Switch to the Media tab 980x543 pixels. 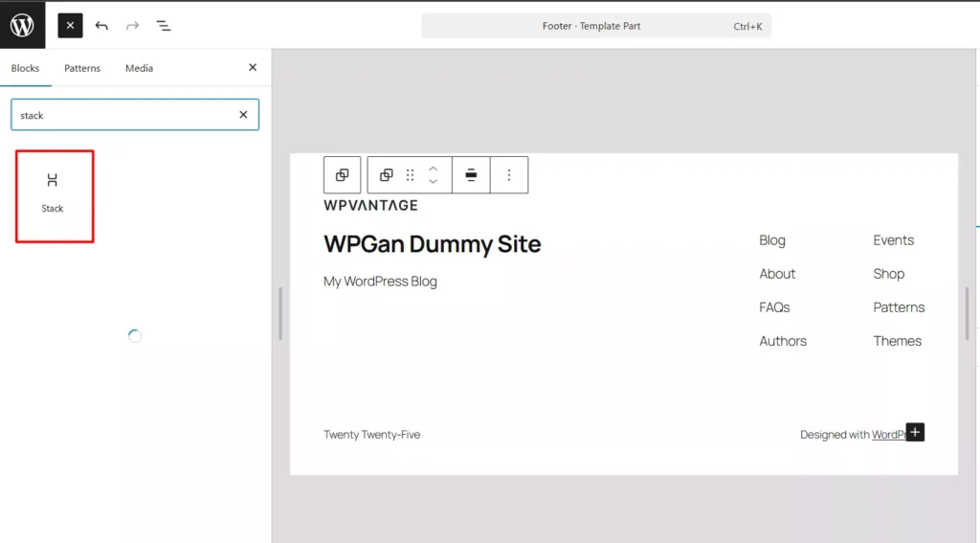coord(140,68)
